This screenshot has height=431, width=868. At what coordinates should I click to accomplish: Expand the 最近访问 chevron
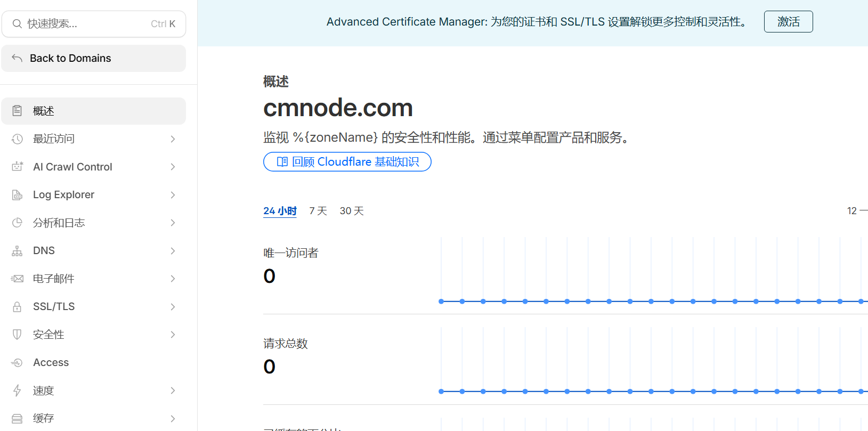point(173,139)
